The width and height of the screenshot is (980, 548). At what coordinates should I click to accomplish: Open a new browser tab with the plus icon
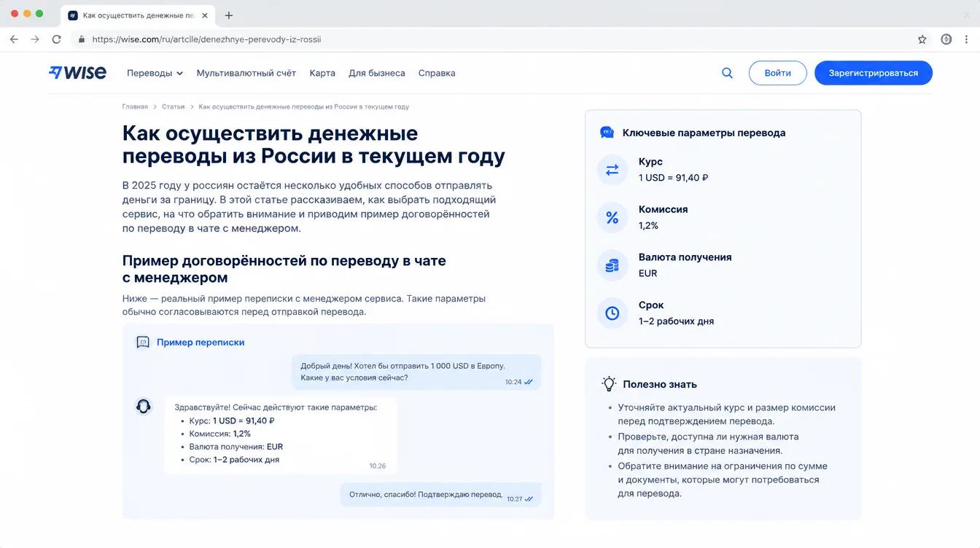[229, 15]
